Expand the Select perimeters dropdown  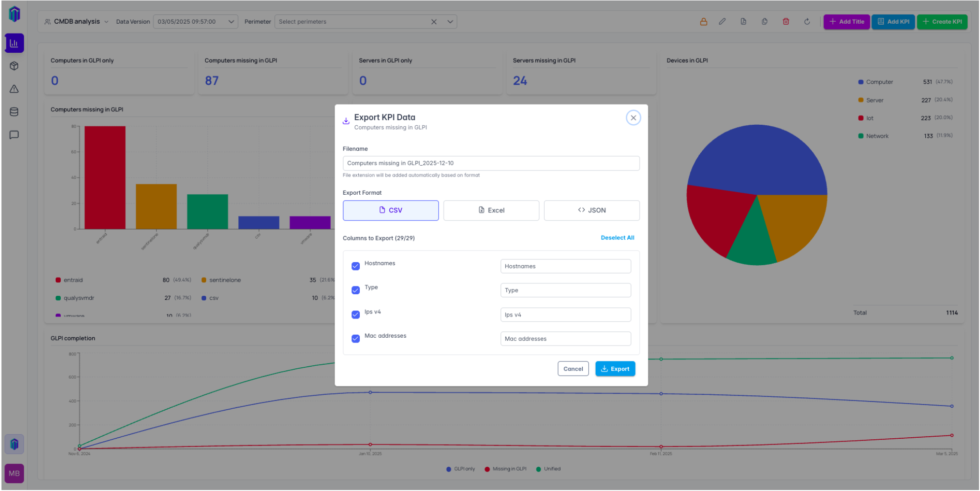coord(450,22)
